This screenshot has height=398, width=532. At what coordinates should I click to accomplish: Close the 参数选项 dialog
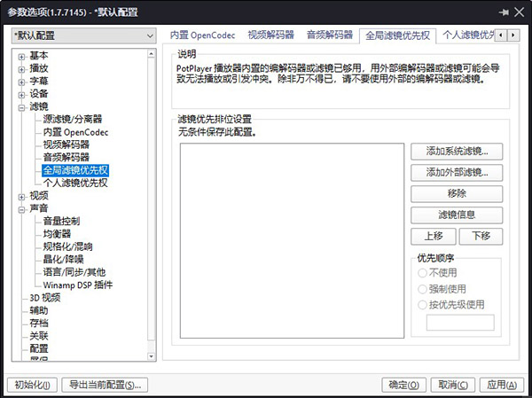tap(519, 12)
